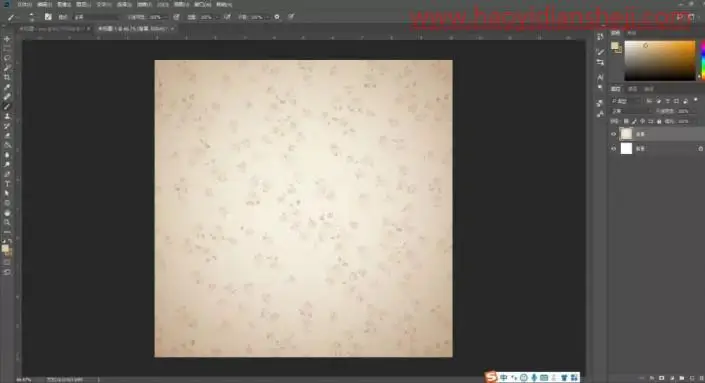The width and height of the screenshot is (705, 383).
Task: Expand the brush preset picker in options bar
Action: (x=31, y=17)
